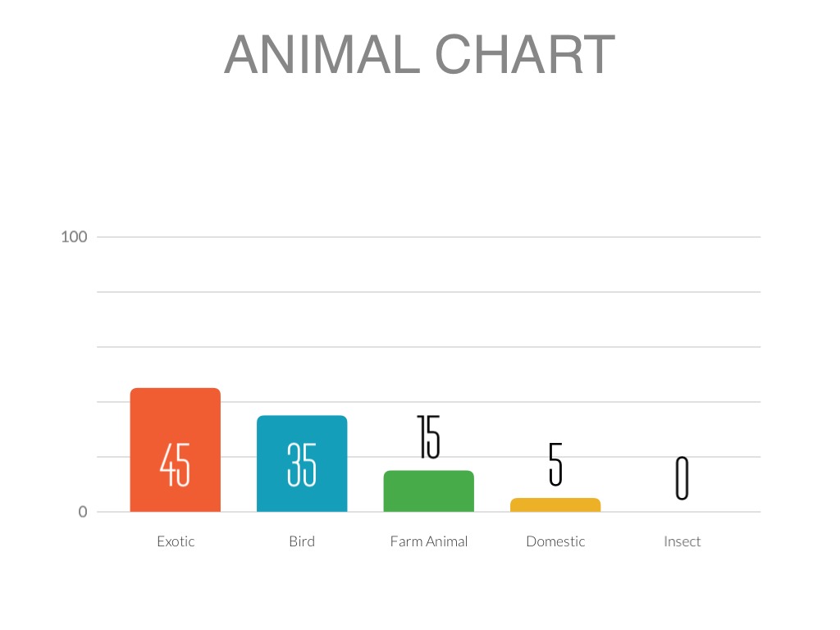The image size is (840, 630).
Task: Click the baseline axis line at 0
Action: click(697, 512)
